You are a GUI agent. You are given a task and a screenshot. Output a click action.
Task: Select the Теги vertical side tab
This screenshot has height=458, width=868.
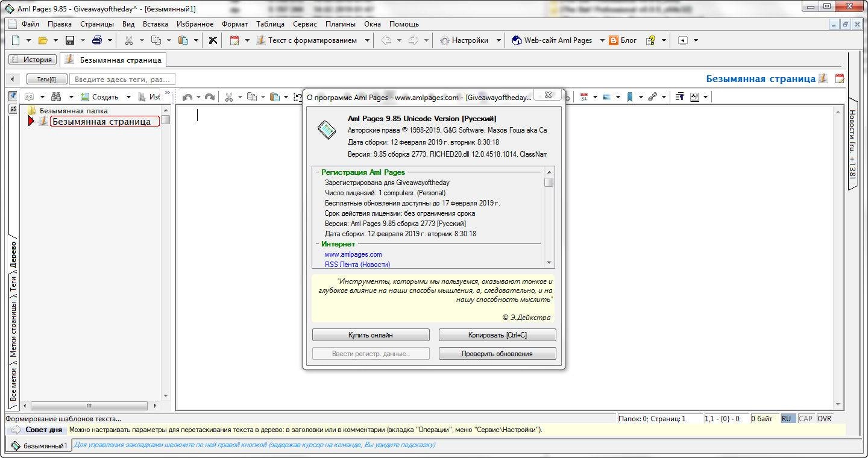(x=13, y=283)
